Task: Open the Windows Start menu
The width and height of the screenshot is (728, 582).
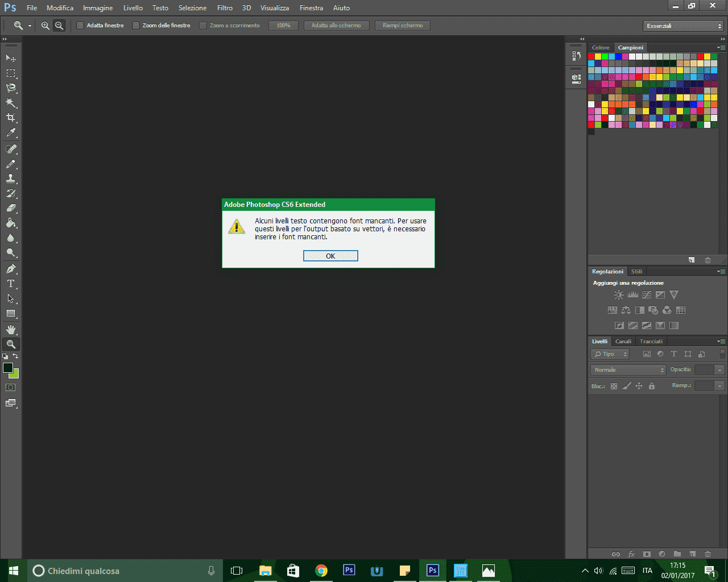Action: pyautogui.click(x=14, y=571)
